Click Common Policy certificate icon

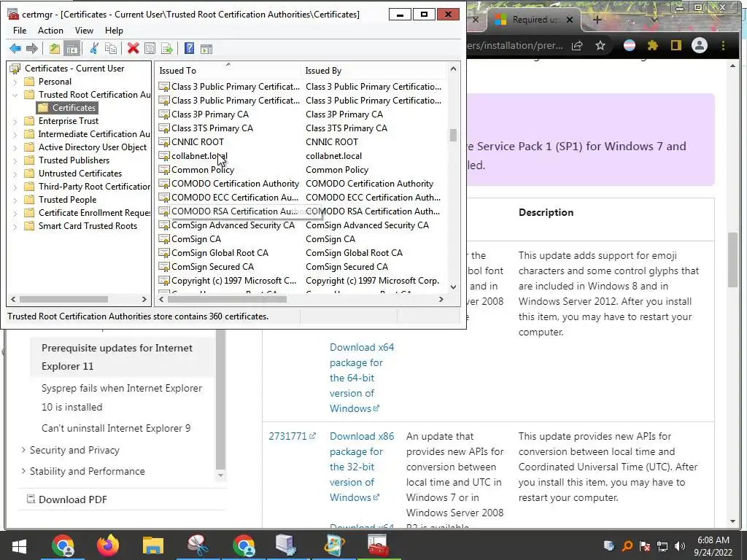[164, 169]
